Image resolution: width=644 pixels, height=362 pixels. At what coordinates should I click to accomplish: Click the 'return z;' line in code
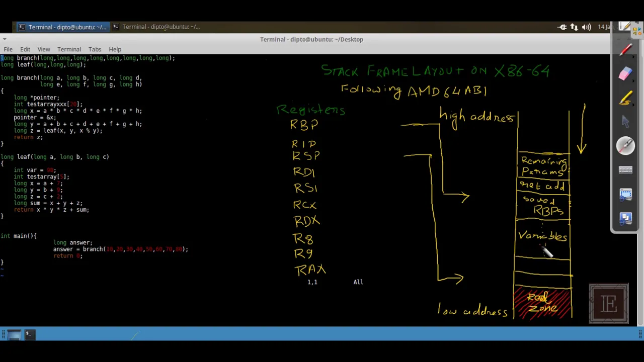28,137
